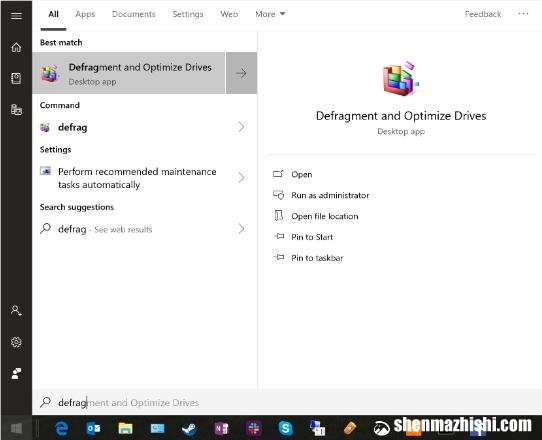This screenshot has height=440, width=542.
Task: Switch to the Documents tab
Action: tap(133, 14)
